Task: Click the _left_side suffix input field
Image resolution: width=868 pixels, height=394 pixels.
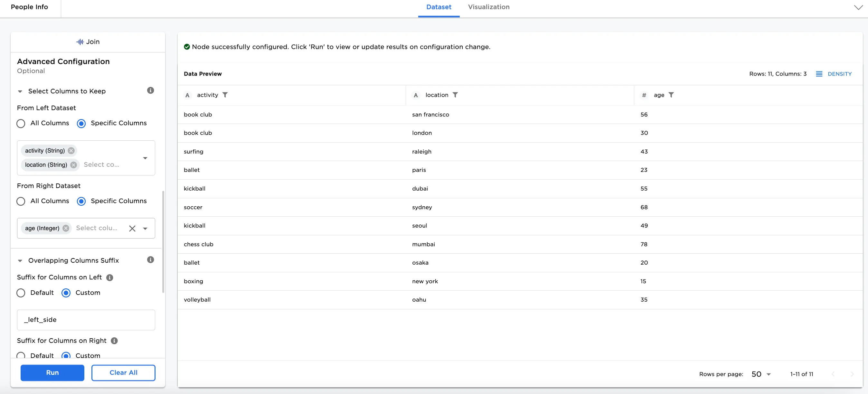Action: coord(86,320)
